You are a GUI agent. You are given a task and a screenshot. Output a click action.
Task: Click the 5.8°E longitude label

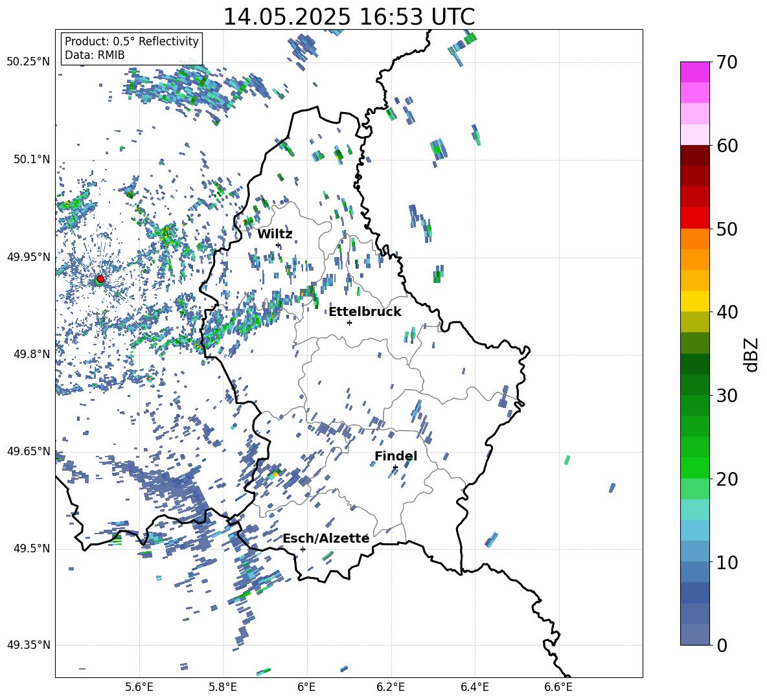tap(223, 687)
